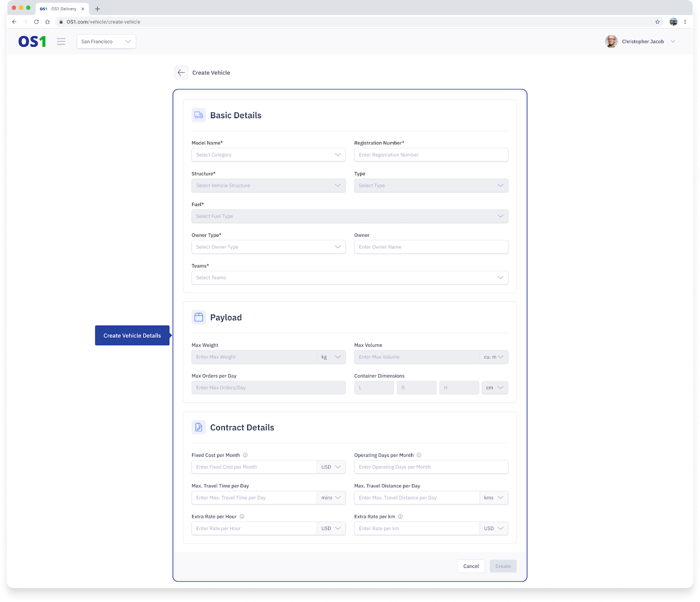
Task: Select the OS1 Delivery browser tab
Action: (x=62, y=9)
